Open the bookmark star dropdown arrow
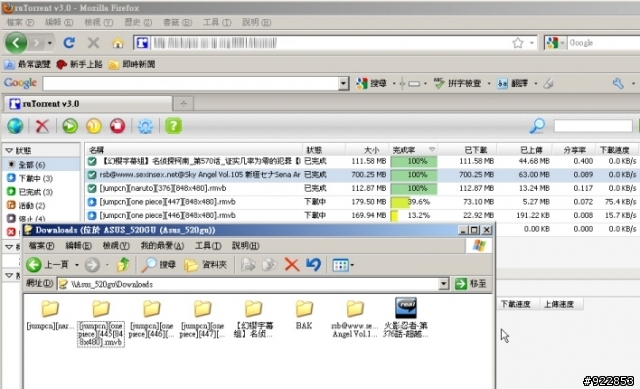The image size is (640, 389). (532, 43)
